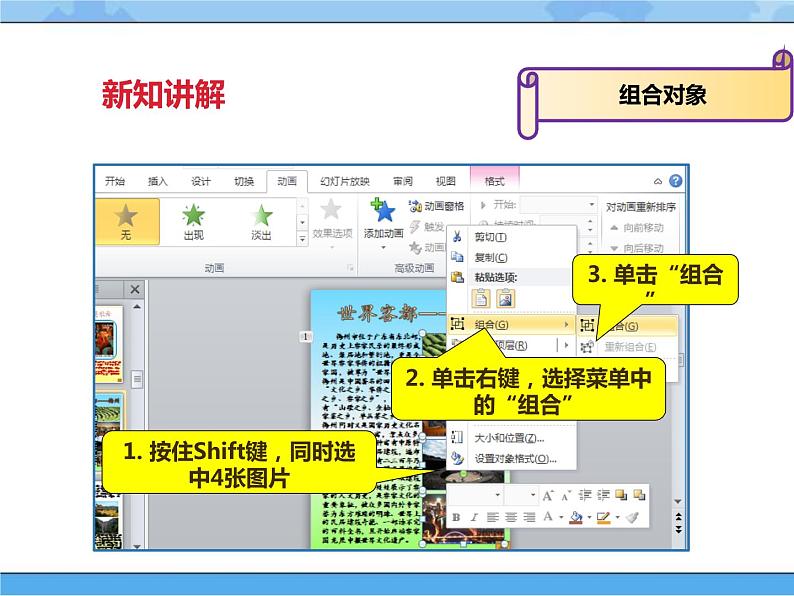Select the 无 (None) animation star
Viewport: 794px width, 596px height.
click(126, 215)
